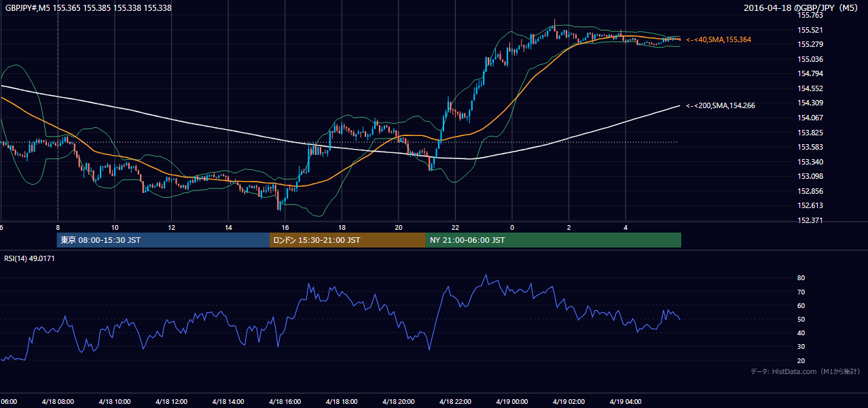Click price level 155.521 on price axis
Viewport: 868px width, 408px height.
(810, 30)
